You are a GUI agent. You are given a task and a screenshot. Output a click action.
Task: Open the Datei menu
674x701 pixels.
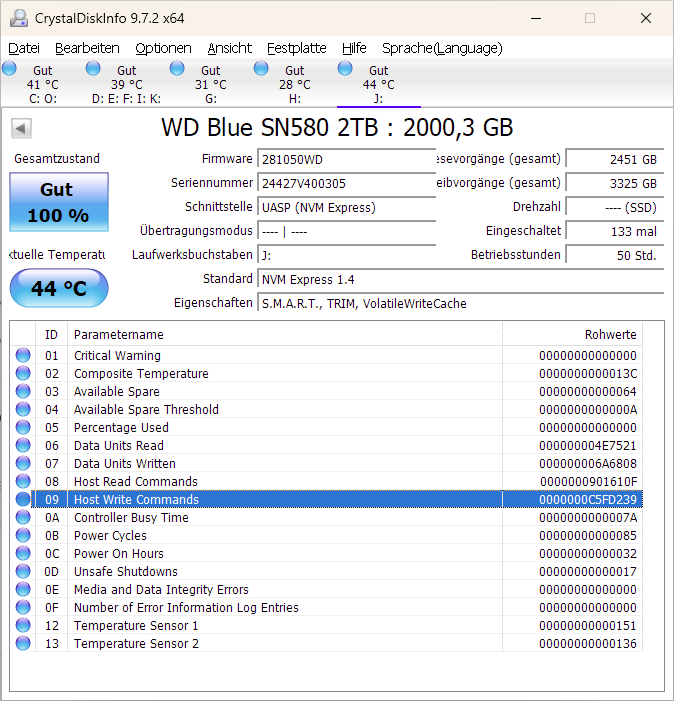24,48
